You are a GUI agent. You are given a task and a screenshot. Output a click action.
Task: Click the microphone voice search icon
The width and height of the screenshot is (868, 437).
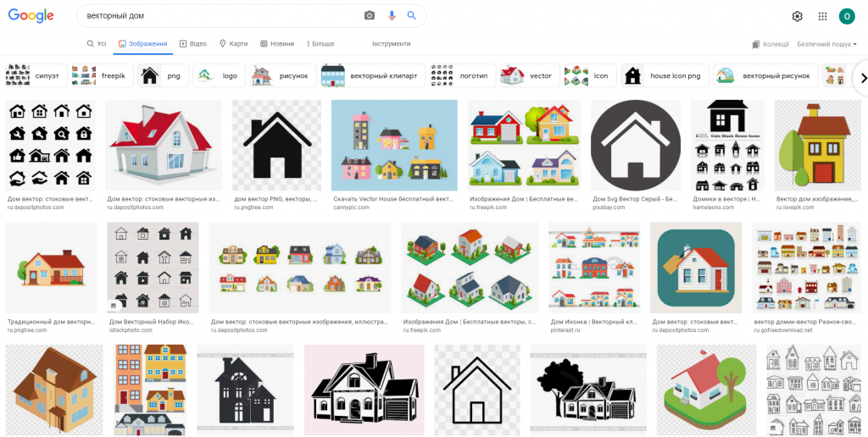point(392,16)
